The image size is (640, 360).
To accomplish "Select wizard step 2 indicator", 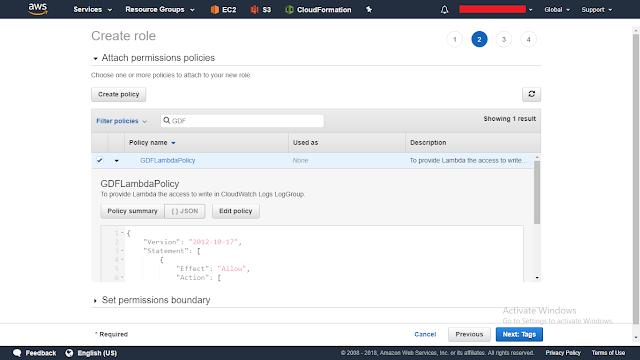I will tap(479, 39).
